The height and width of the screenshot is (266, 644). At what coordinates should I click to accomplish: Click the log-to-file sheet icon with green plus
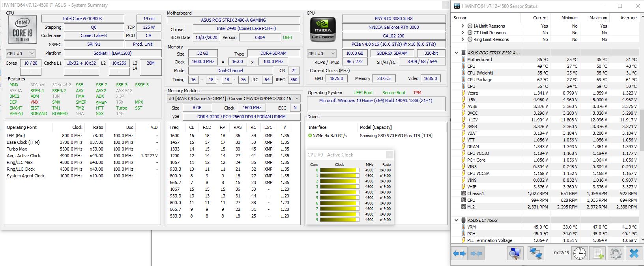pos(598,253)
